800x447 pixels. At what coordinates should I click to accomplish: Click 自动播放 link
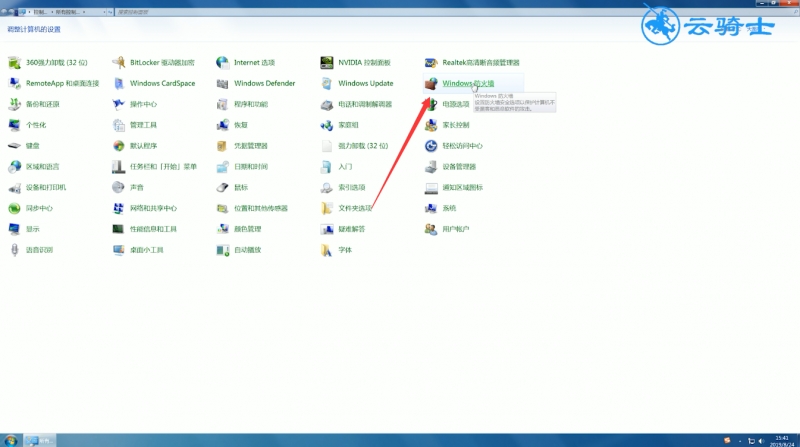(x=247, y=250)
